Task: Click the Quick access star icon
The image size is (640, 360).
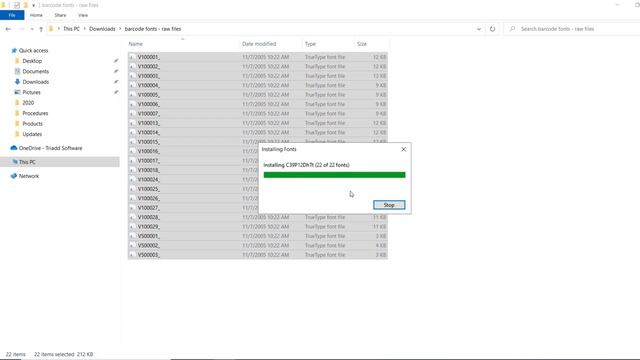Action: click(x=14, y=51)
